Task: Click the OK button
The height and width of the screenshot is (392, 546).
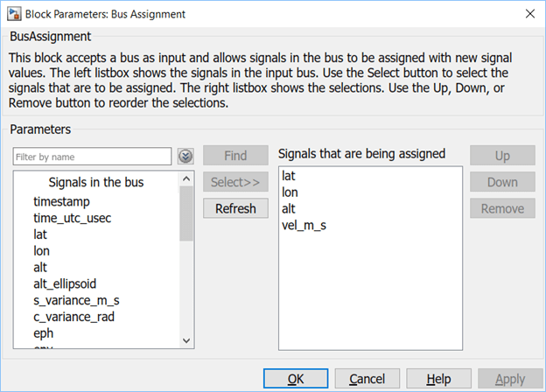Action: point(296,379)
